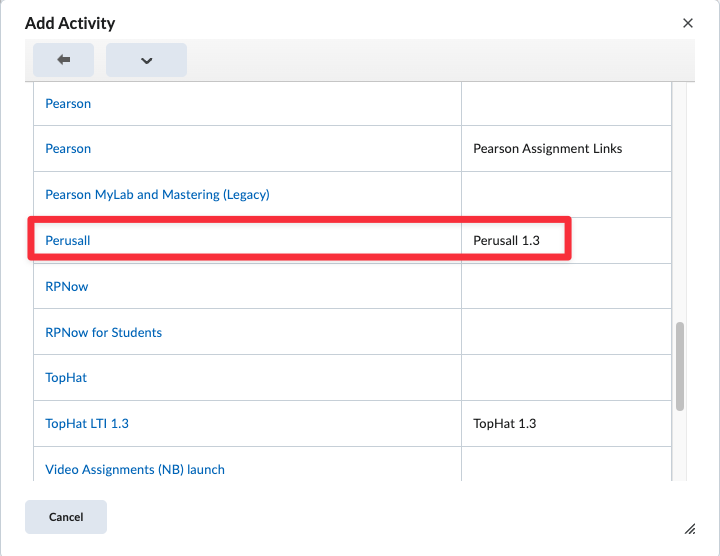Close the Add Activity dialog

click(x=687, y=23)
